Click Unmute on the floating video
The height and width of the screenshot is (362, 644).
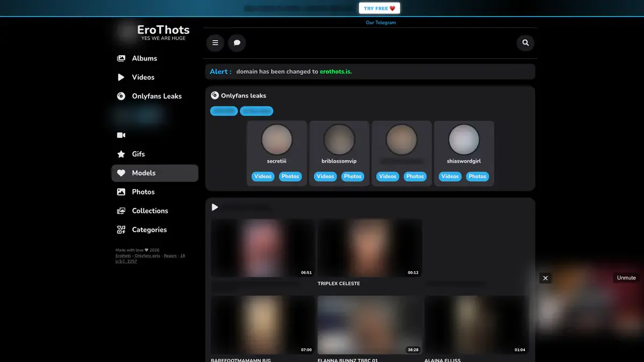click(x=626, y=278)
